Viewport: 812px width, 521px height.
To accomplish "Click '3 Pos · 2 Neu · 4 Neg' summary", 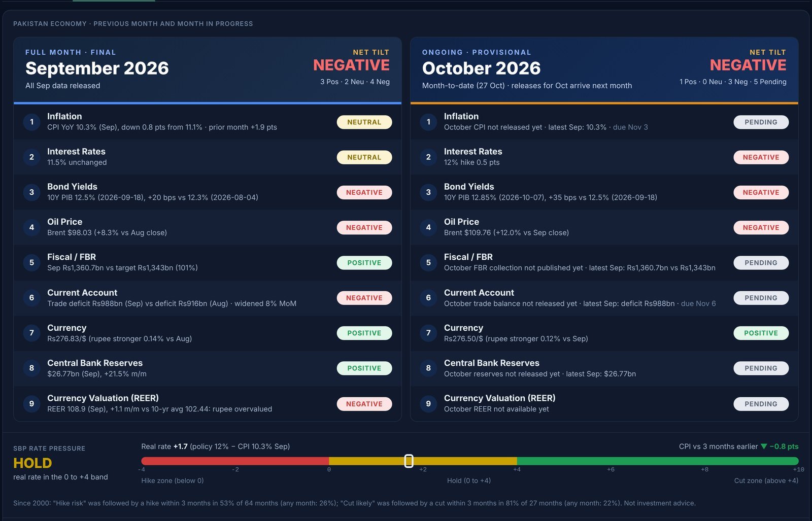I will [x=355, y=82].
